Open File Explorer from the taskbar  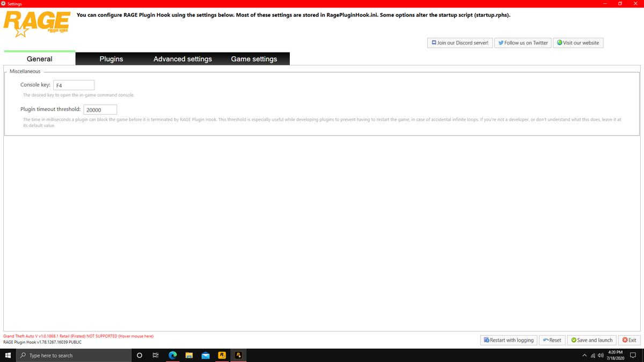tap(189, 355)
